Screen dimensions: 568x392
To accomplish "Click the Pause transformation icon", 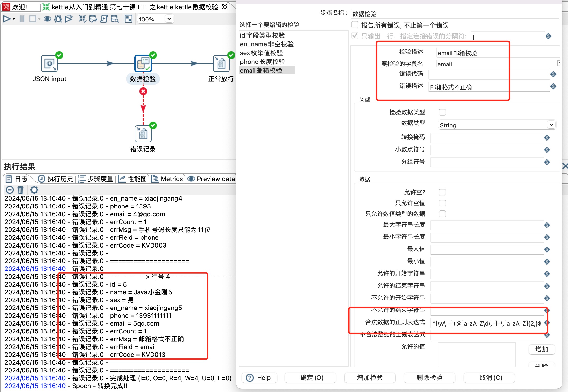I will click(x=22, y=19).
